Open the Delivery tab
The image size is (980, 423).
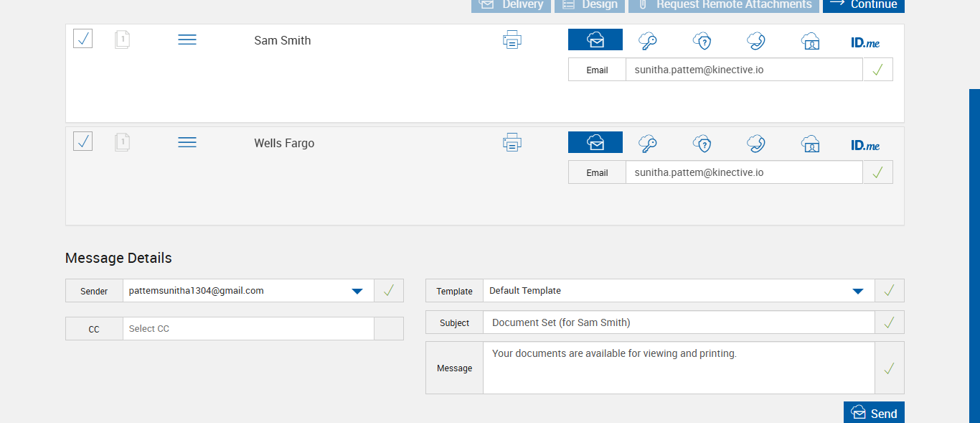coord(511,5)
